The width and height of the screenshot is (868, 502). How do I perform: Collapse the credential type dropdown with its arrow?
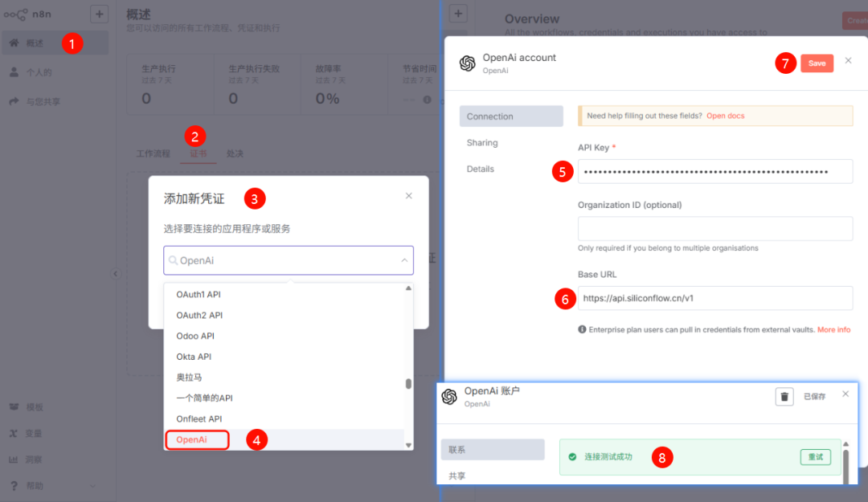[x=404, y=260]
